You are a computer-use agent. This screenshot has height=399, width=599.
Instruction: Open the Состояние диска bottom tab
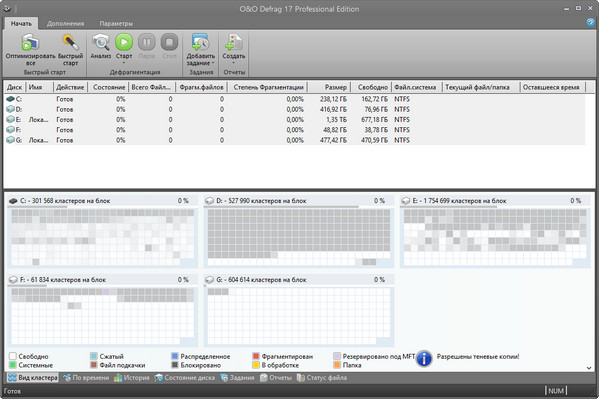[x=185, y=378]
